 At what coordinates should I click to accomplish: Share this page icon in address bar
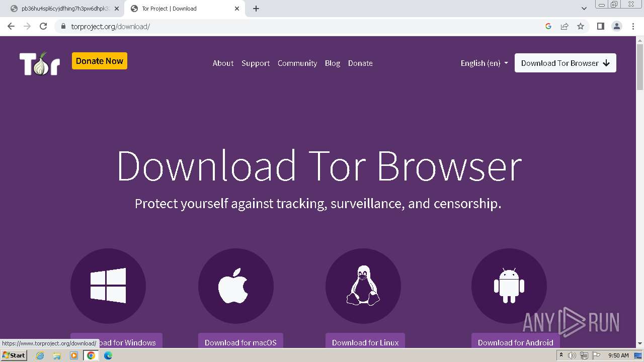point(565,26)
